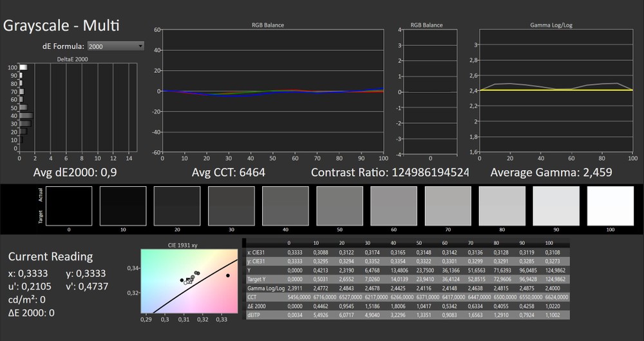Click the y: CIE31 cell 0,3352
Viewport: 644px width, 341px height.
(373, 261)
